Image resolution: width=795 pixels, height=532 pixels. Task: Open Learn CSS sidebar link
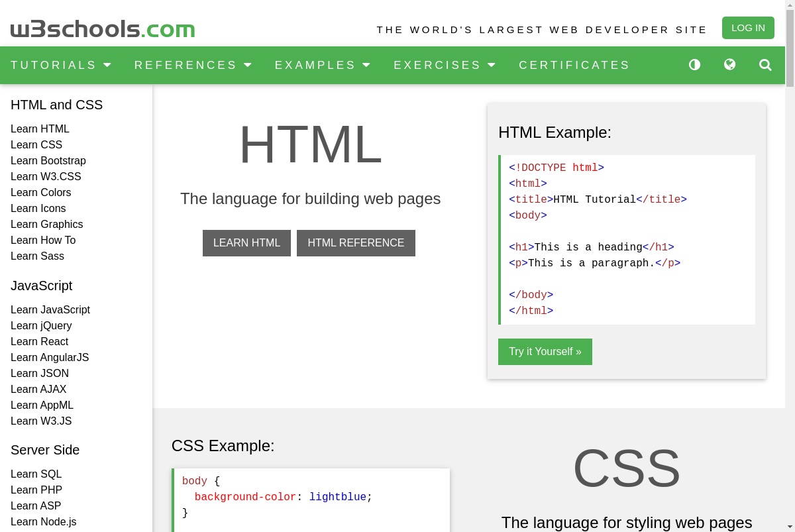pyautogui.click(x=36, y=145)
